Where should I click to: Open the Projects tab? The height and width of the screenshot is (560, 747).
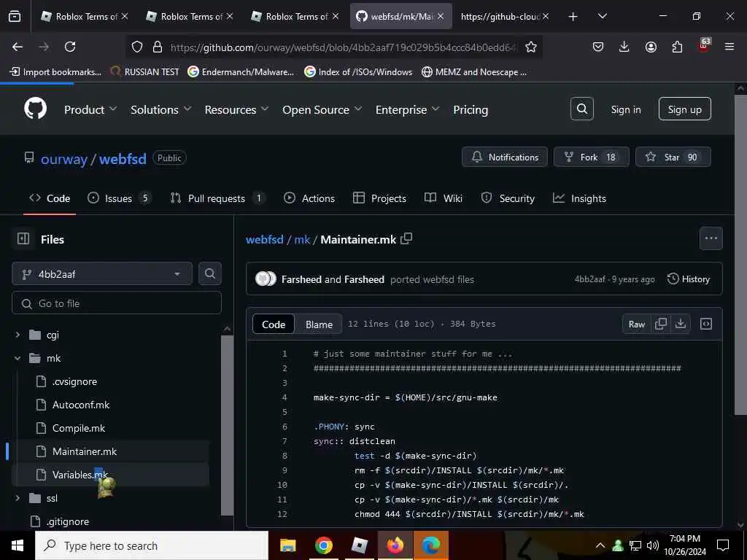click(x=379, y=198)
